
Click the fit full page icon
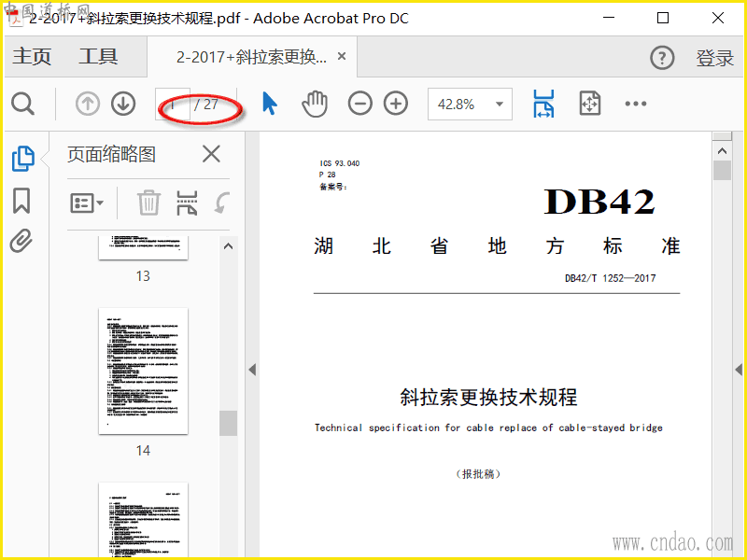click(x=590, y=104)
